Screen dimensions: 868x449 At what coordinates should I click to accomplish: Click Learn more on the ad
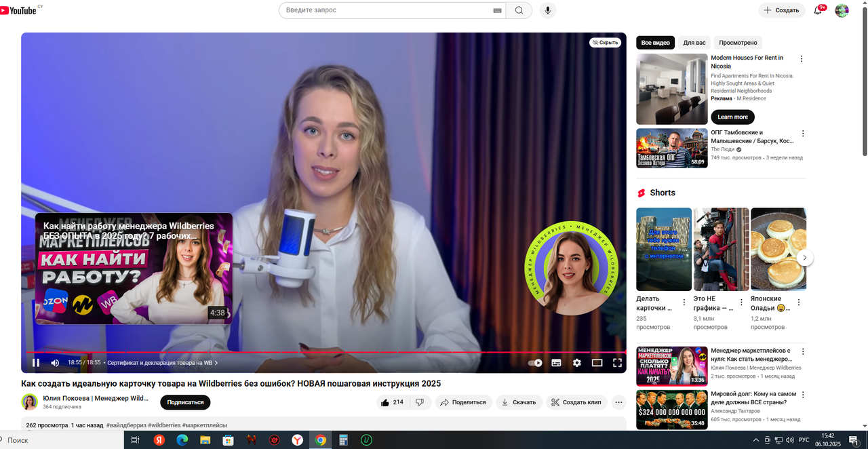point(732,117)
